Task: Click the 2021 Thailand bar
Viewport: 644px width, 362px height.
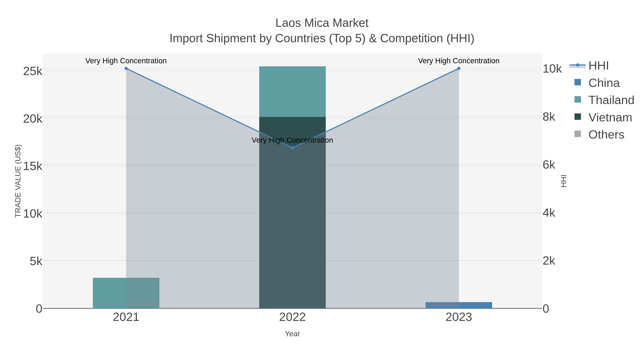Action: click(126, 293)
